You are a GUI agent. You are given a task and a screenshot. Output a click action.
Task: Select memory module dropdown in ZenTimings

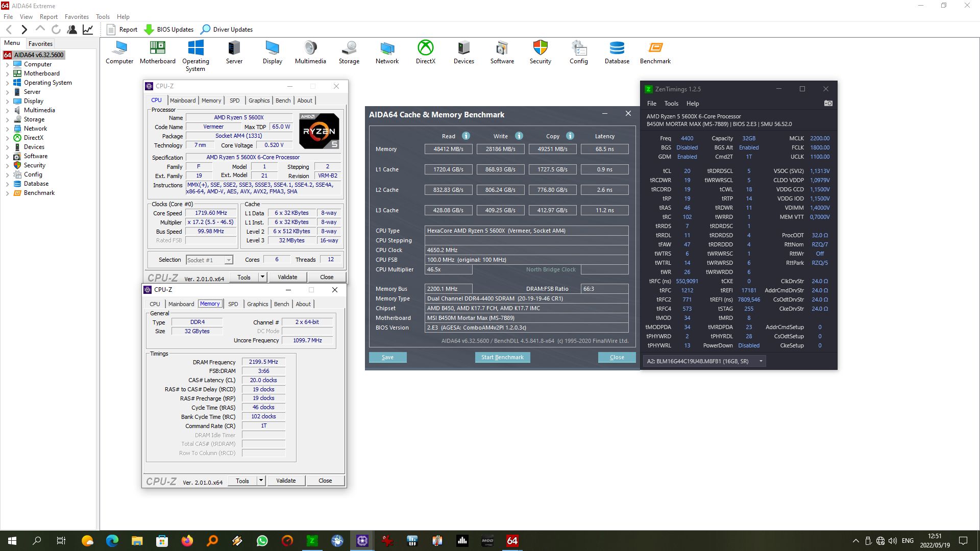click(x=703, y=361)
